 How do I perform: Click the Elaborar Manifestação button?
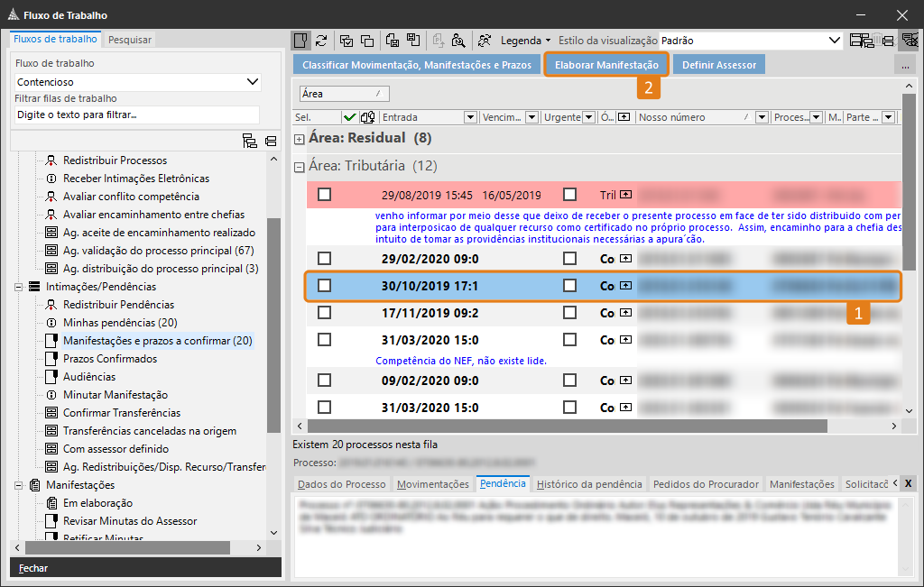tap(606, 65)
